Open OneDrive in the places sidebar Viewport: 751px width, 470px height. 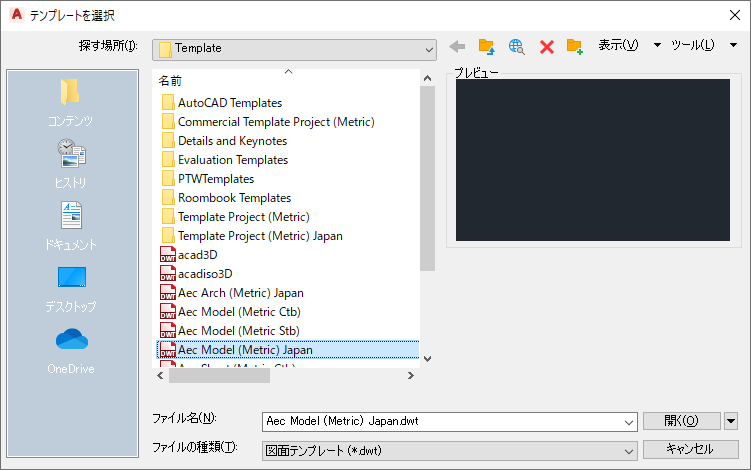71,351
